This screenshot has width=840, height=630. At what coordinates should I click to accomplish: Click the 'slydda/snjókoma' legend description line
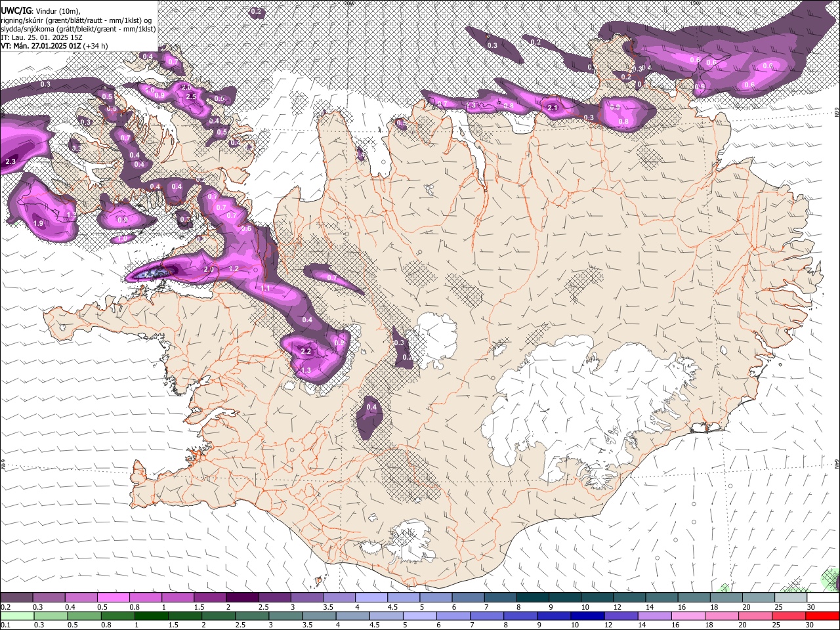click(79, 29)
